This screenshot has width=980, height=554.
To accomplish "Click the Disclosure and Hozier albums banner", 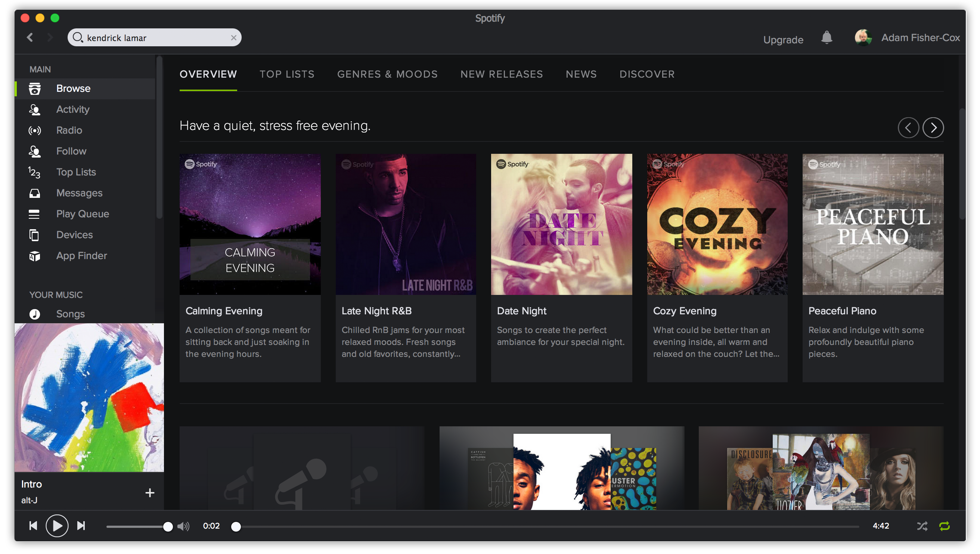I will tap(821, 468).
